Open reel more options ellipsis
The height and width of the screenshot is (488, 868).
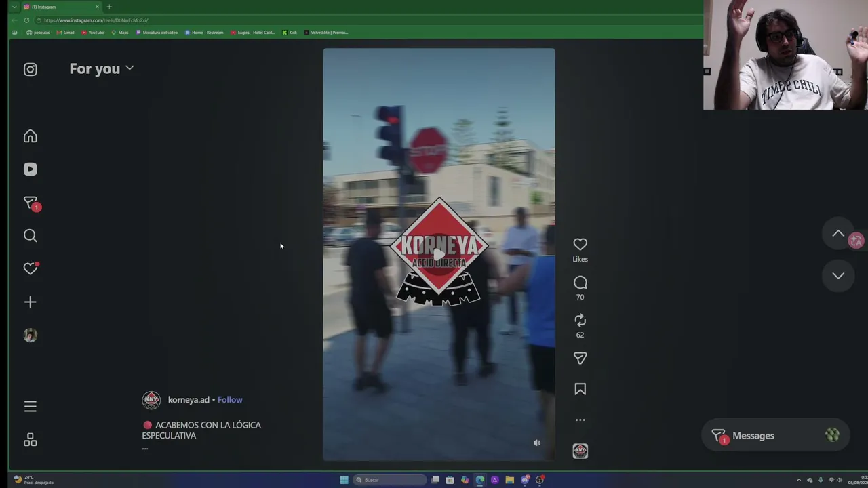(580, 420)
